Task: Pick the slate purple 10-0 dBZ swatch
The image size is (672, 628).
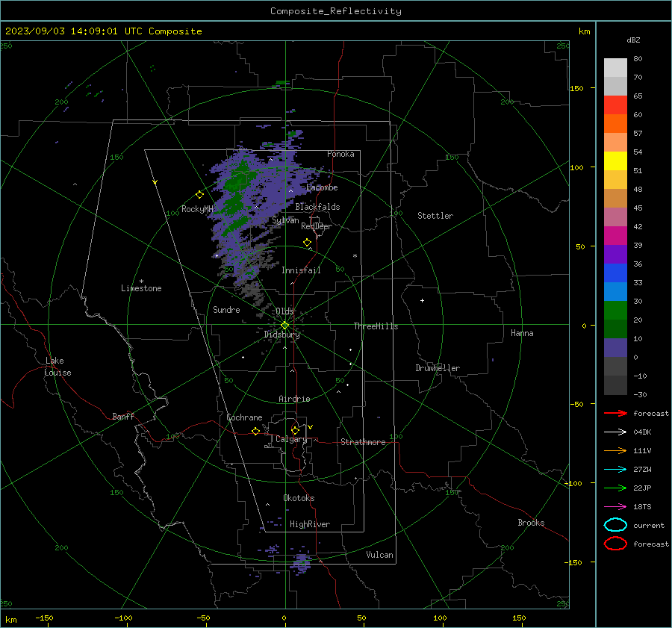Action: pos(615,348)
